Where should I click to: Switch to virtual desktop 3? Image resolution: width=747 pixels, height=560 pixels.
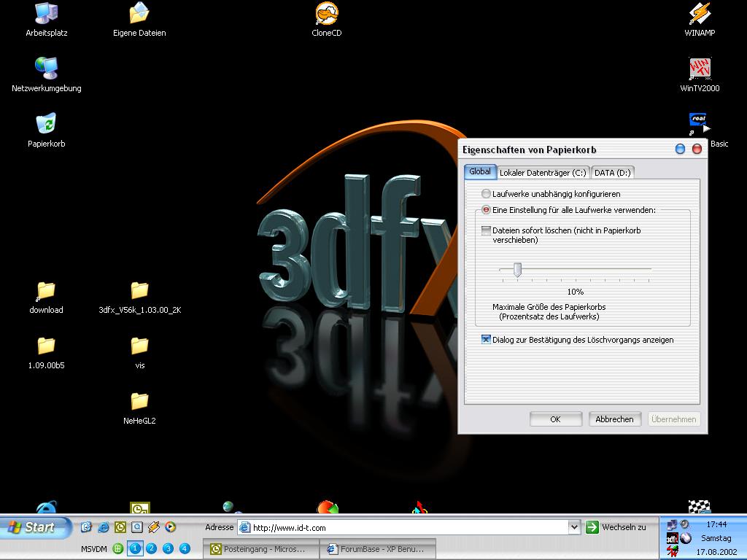[x=169, y=548]
